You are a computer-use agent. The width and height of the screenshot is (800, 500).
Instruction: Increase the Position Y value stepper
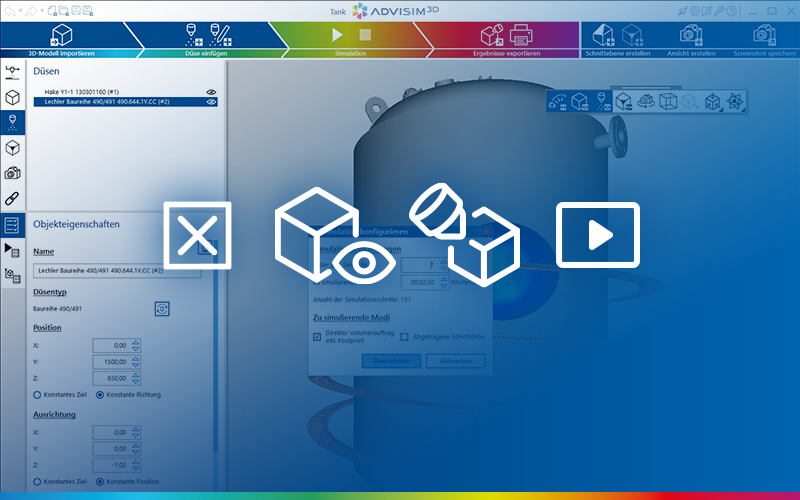(136, 358)
